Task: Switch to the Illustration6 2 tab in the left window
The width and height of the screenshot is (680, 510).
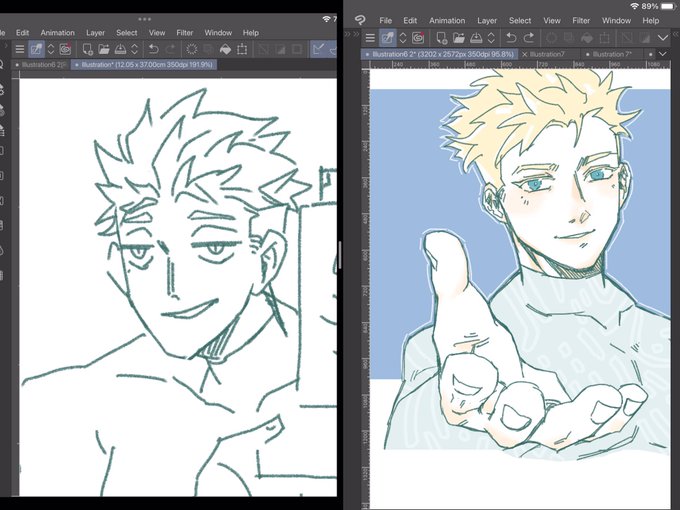Action: [41, 65]
